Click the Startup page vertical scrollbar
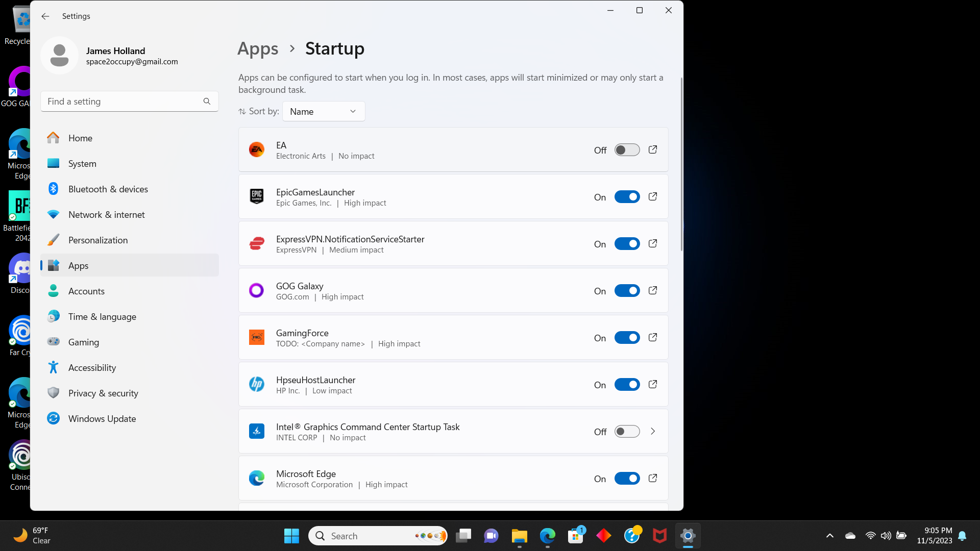This screenshot has height=551, width=980. [681, 164]
